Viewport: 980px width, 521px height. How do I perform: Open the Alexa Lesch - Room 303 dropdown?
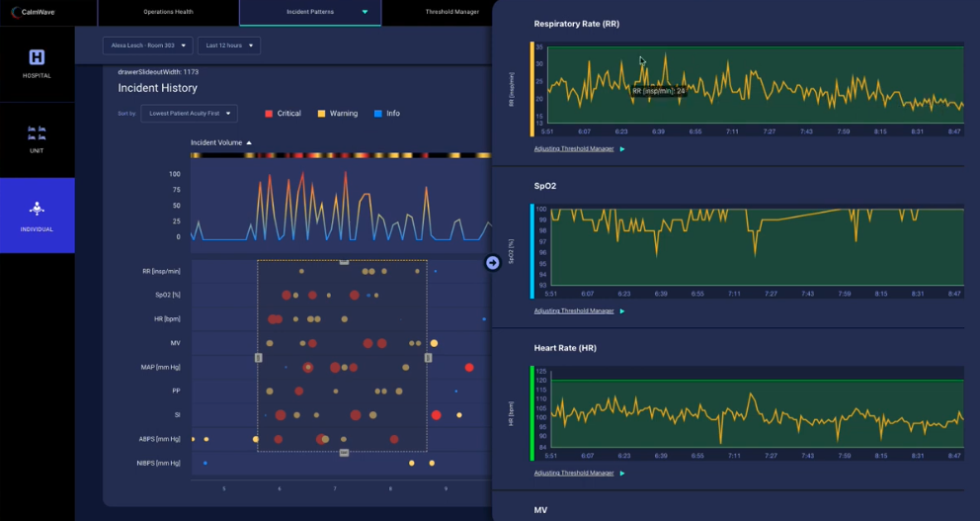tap(146, 45)
